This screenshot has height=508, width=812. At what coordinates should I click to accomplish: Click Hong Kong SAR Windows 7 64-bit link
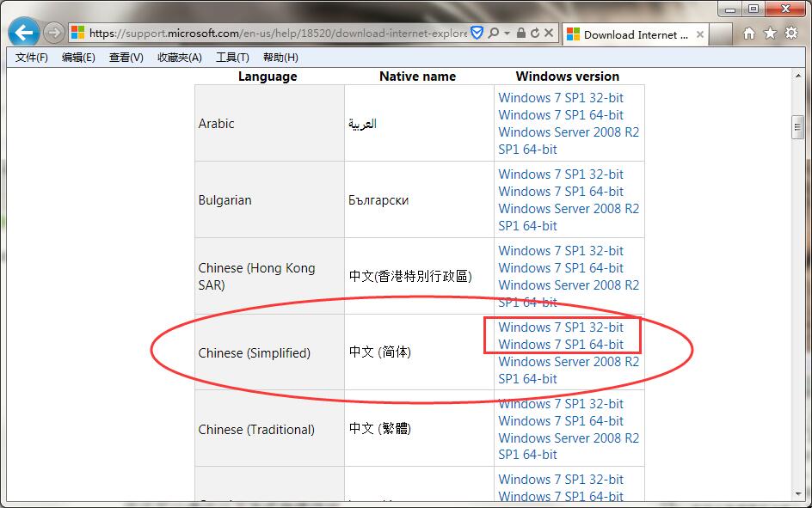(561, 268)
